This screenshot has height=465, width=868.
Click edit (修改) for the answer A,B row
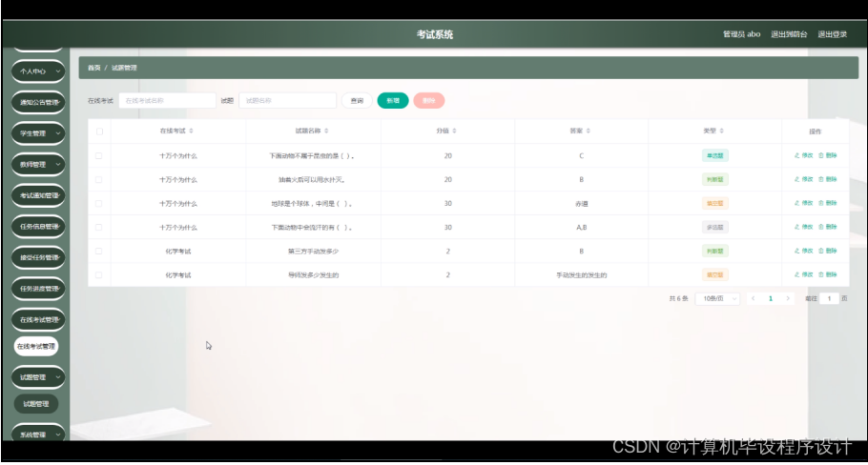[x=804, y=227]
